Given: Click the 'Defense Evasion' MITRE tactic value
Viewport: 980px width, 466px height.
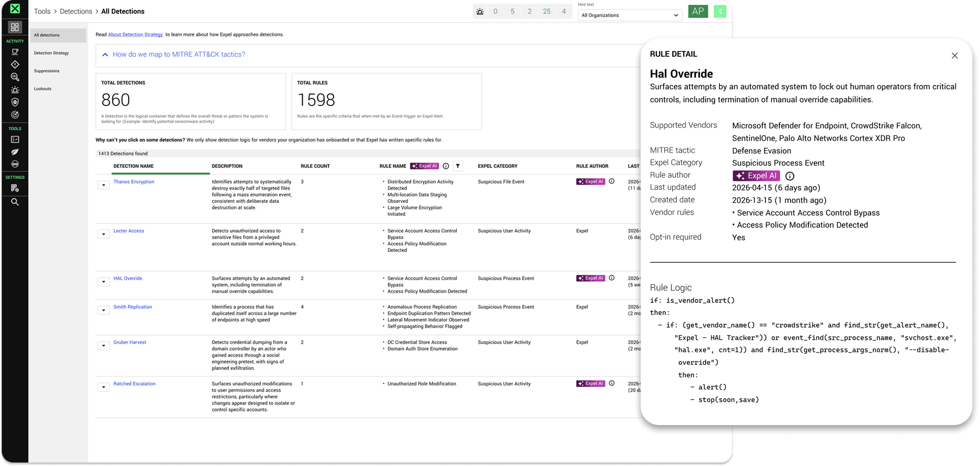Looking at the screenshot, I should tap(762, 151).
